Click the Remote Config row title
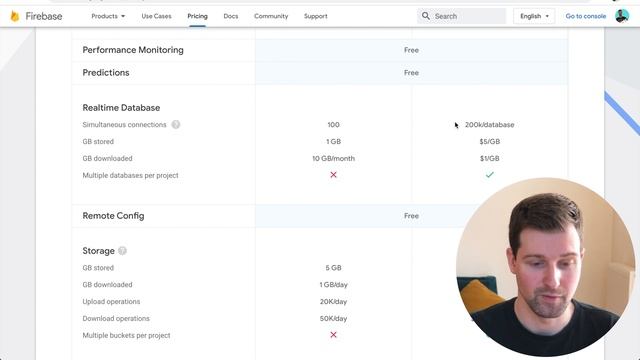 [x=113, y=216]
